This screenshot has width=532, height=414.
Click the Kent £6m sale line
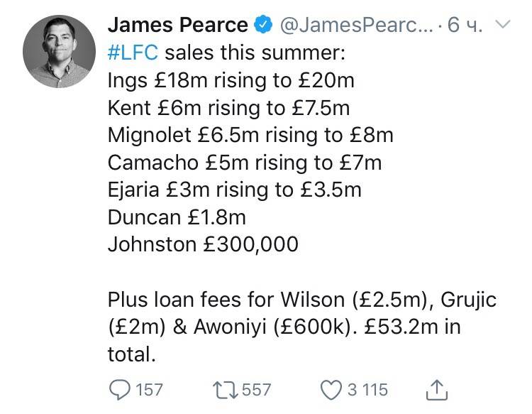point(228,108)
